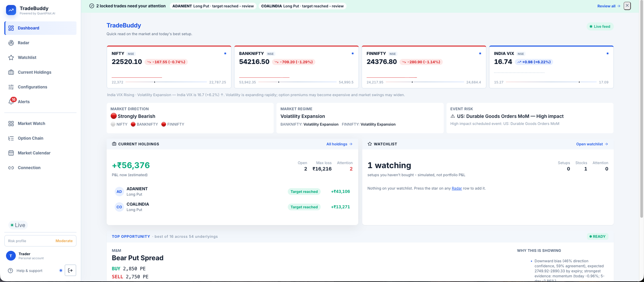Open the BANKNIFTY index card
Screen dimensions: 644x282
[x=297, y=67]
